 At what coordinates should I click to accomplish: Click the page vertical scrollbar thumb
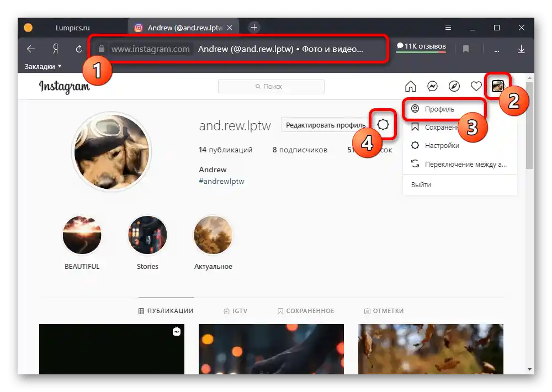click(529, 125)
